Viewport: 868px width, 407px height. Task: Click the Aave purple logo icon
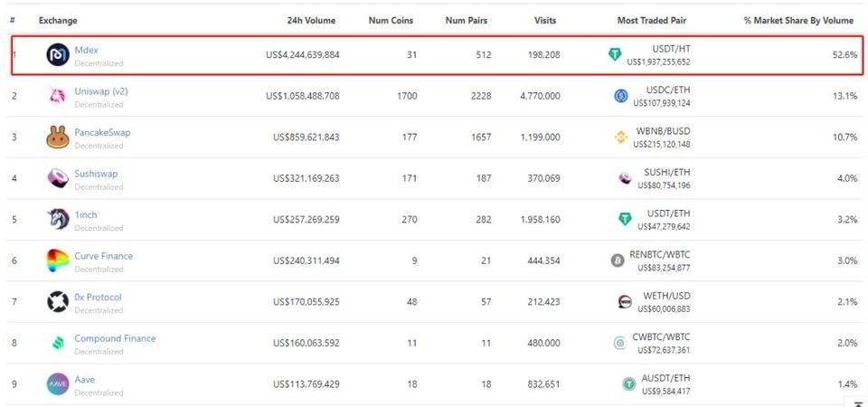[x=58, y=384]
